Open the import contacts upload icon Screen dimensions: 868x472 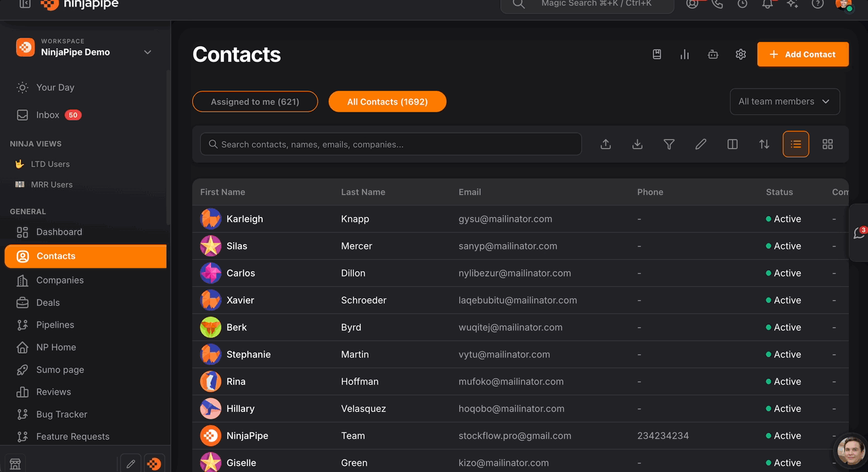pyautogui.click(x=606, y=144)
